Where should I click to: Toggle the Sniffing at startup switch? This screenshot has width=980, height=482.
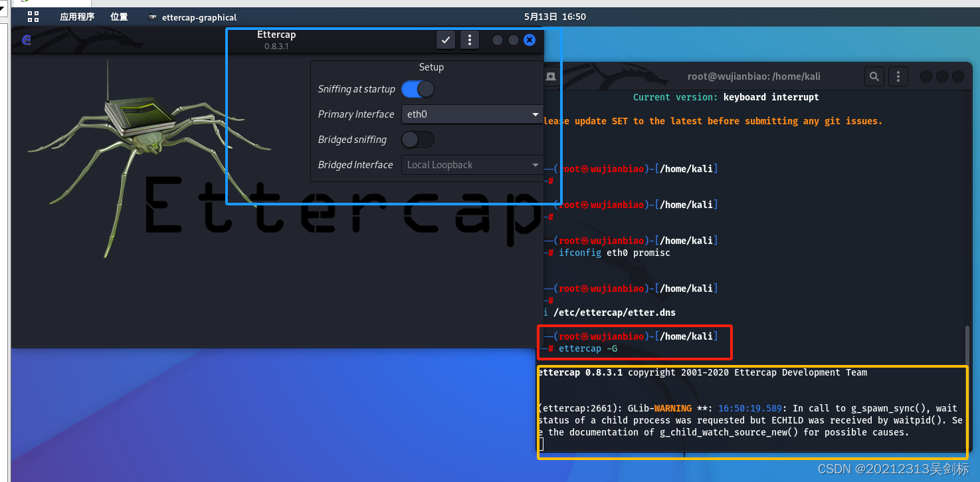[x=418, y=89]
